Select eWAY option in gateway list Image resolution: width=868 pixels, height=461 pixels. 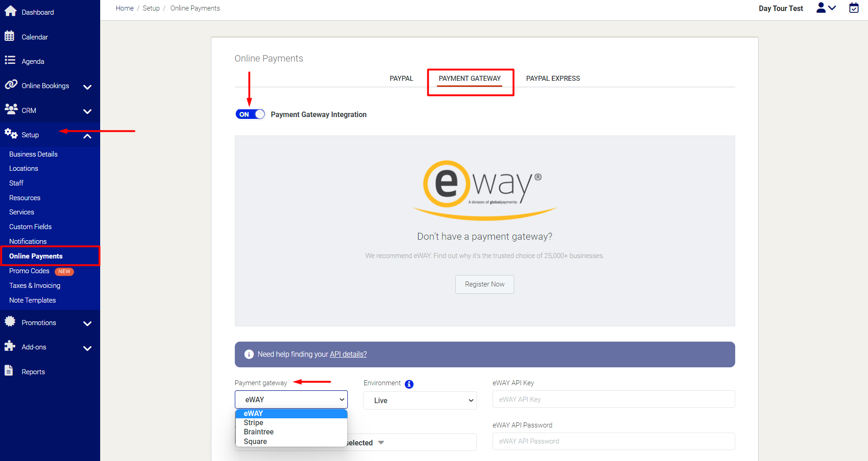point(291,414)
